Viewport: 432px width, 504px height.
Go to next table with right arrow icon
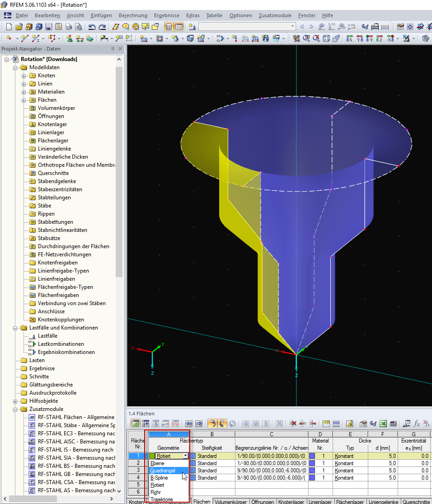click(x=199, y=424)
